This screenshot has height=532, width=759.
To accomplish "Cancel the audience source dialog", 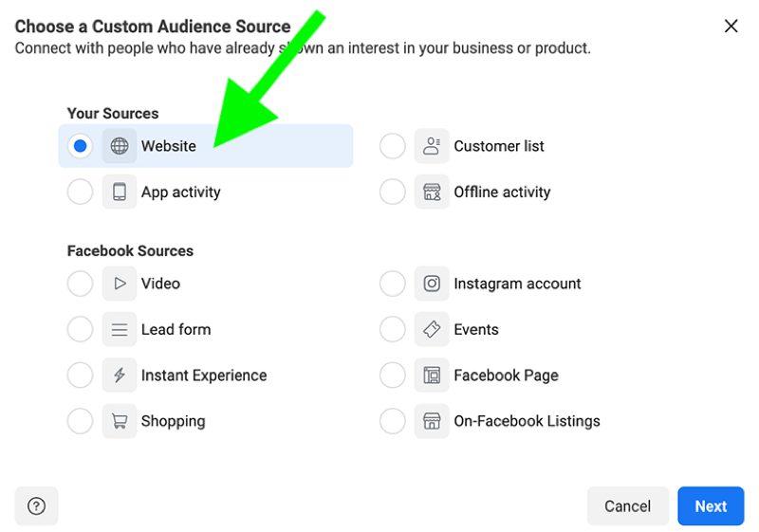I will [x=627, y=506].
